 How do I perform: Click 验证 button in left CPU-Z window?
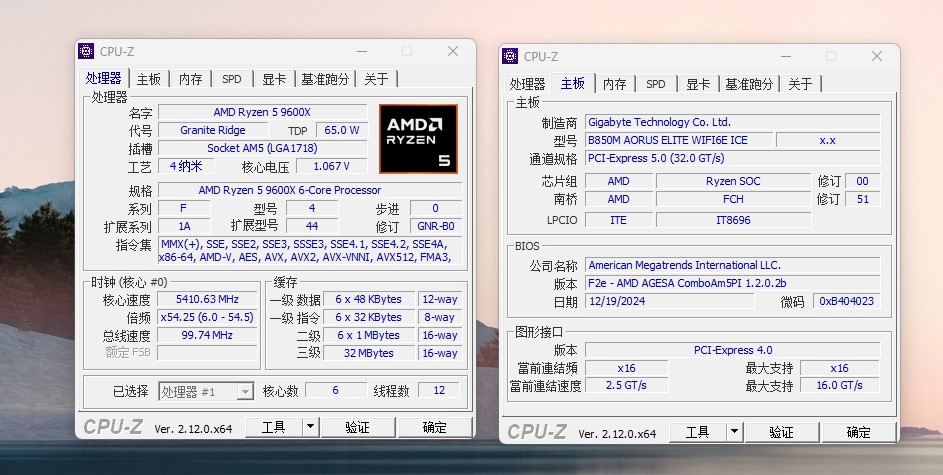tap(357, 427)
